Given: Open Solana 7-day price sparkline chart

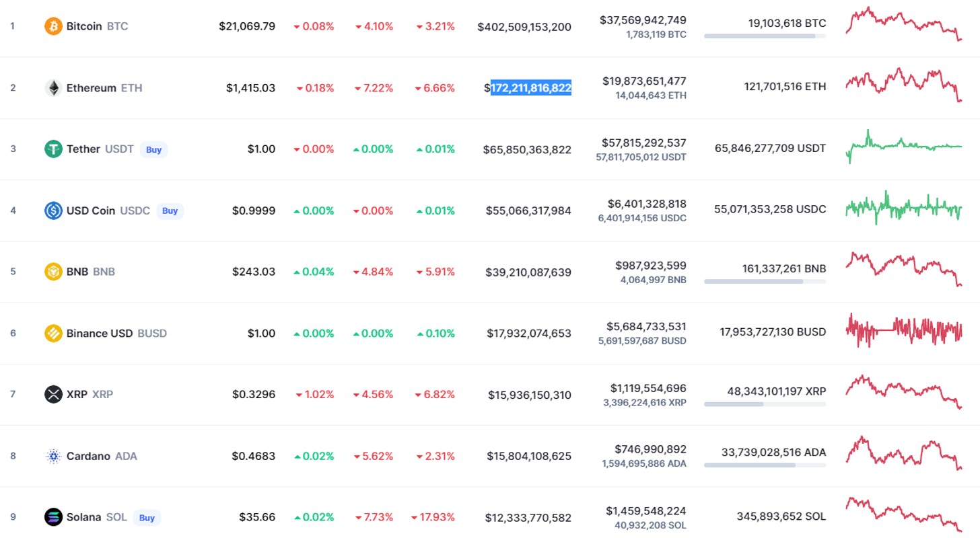Looking at the screenshot, I should (x=904, y=514).
